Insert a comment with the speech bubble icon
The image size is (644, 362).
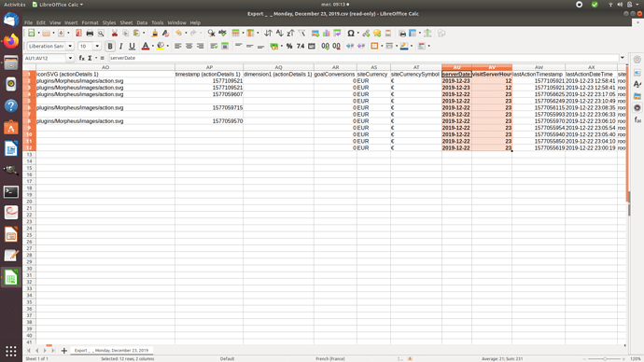pos(377,34)
